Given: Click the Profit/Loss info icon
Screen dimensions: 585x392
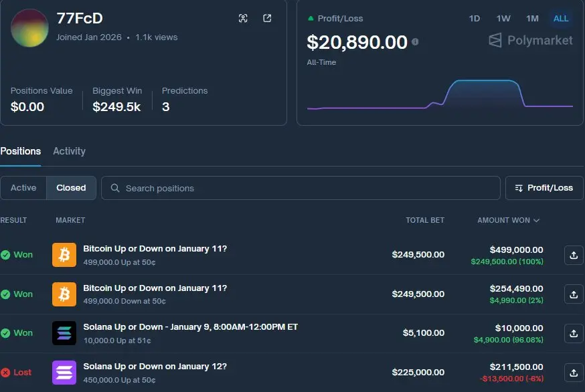Looking at the screenshot, I should tap(415, 42).
